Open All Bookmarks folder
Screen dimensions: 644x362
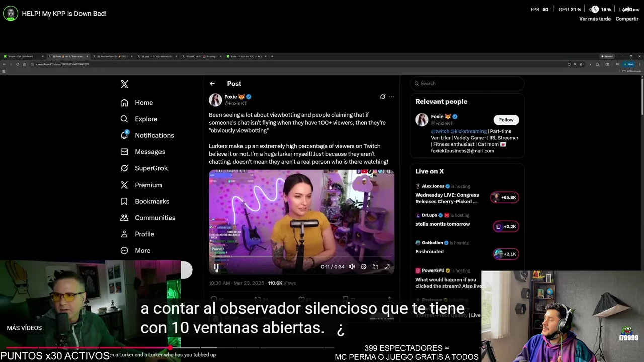click(632, 71)
